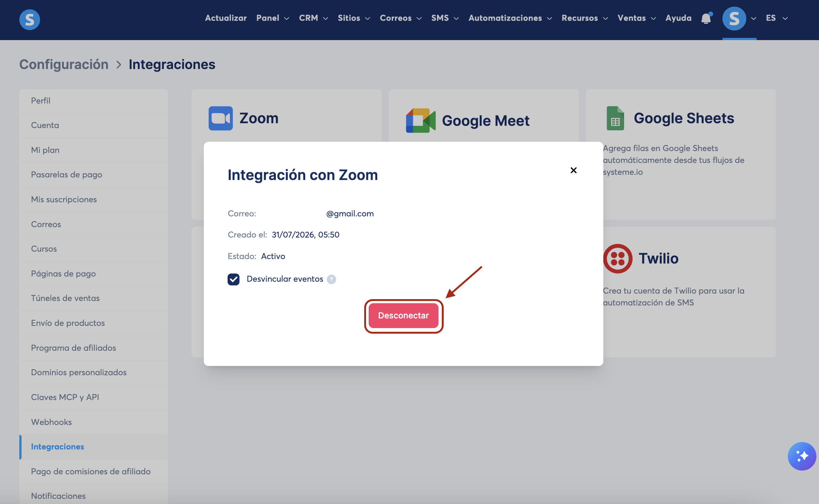
Task: Open Webhooks settings
Action: (x=94, y=422)
